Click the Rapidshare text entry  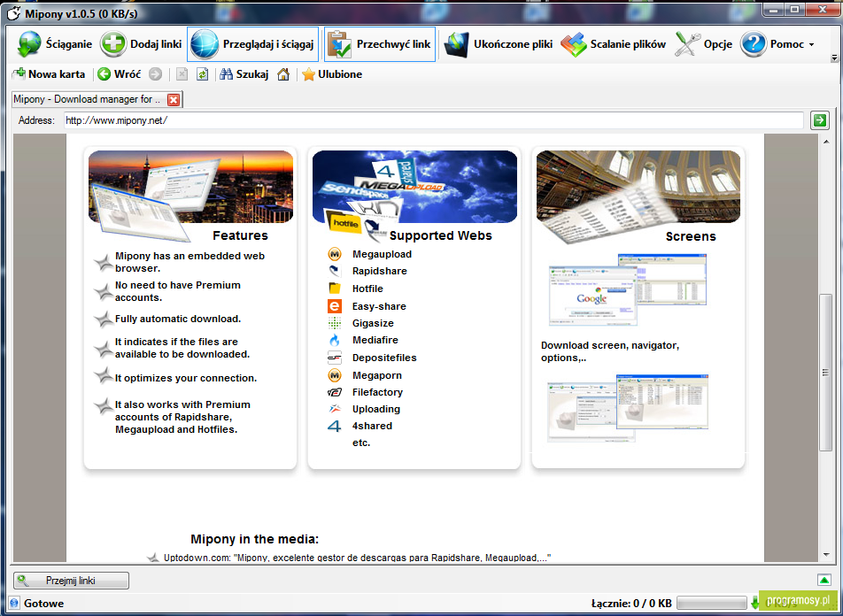pyautogui.click(x=380, y=271)
